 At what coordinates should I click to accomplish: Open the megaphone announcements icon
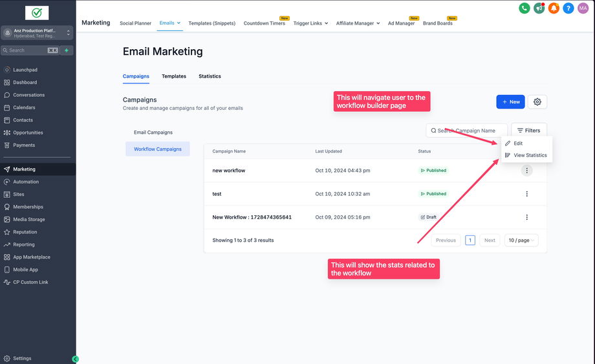539,8
